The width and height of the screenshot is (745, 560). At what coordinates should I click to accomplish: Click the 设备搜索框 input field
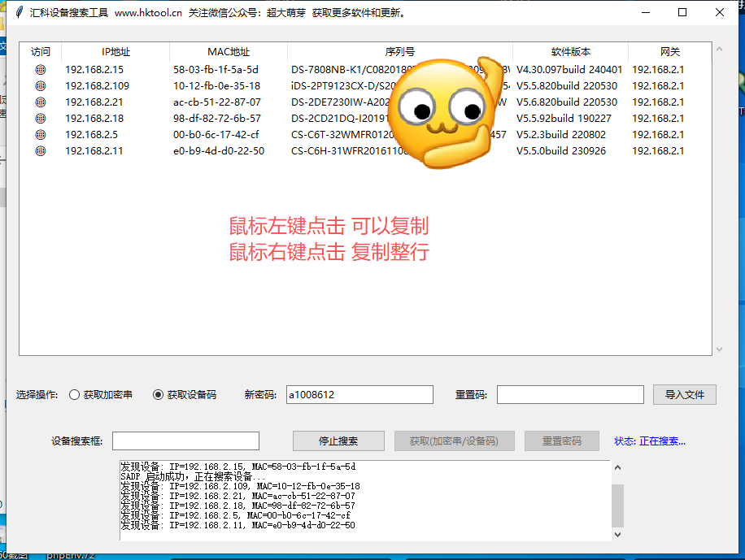tap(185, 440)
